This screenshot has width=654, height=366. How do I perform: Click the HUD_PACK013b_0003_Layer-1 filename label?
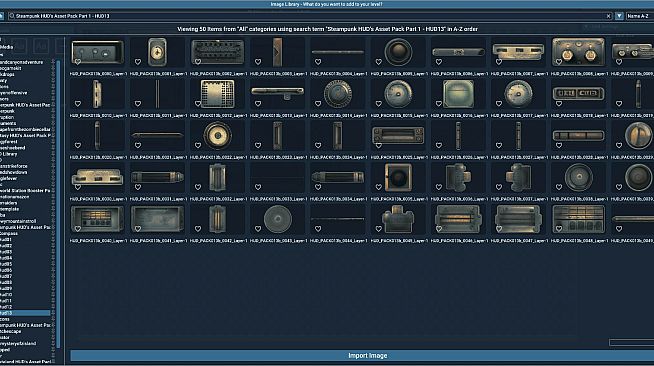[278, 74]
